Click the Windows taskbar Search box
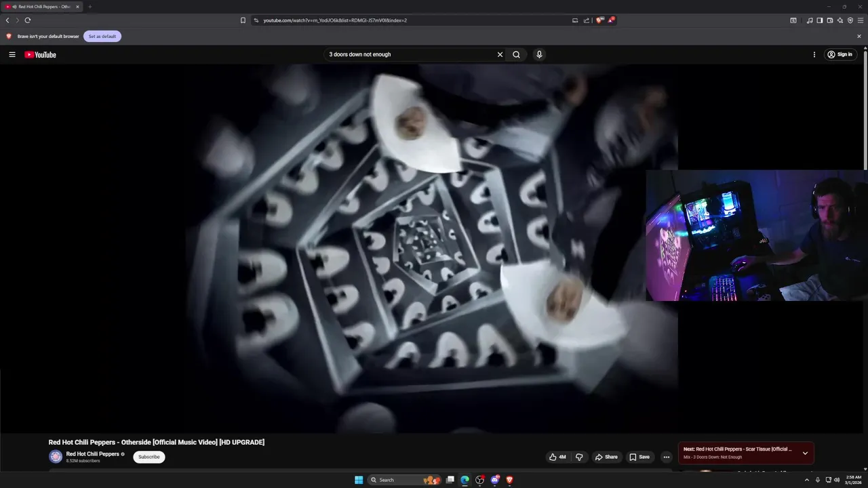Screen dimensions: 868x488 (x=405, y=480)
